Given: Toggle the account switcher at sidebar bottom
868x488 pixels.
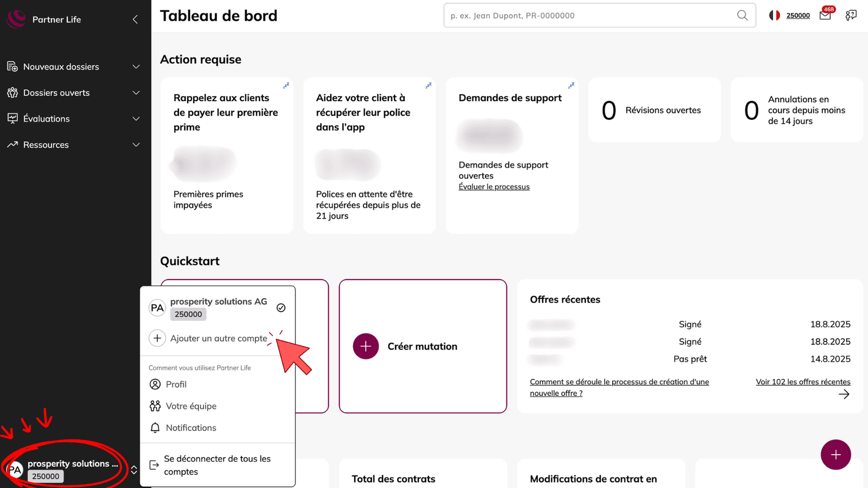Looking at the screenshot, I should coord(134,469).
